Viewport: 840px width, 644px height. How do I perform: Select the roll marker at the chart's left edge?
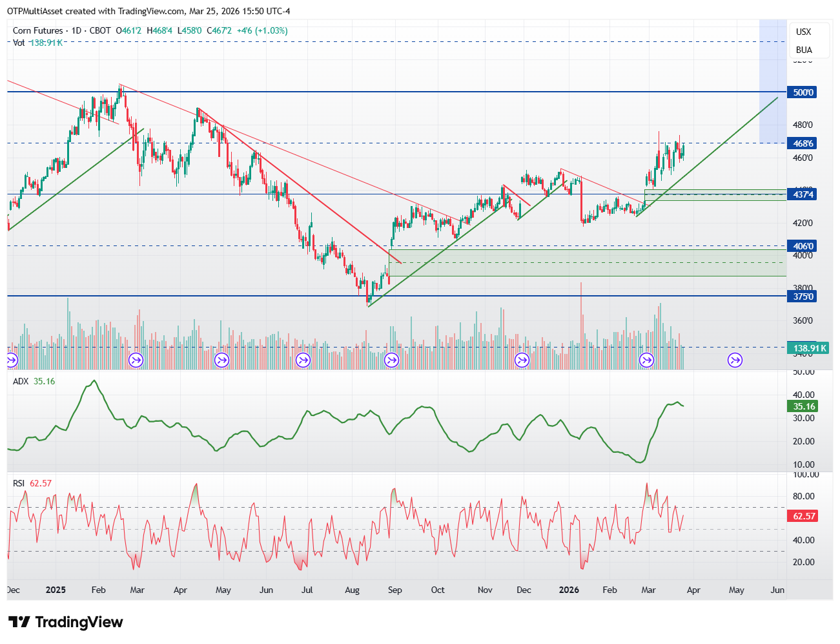click(x=11, y=360)
